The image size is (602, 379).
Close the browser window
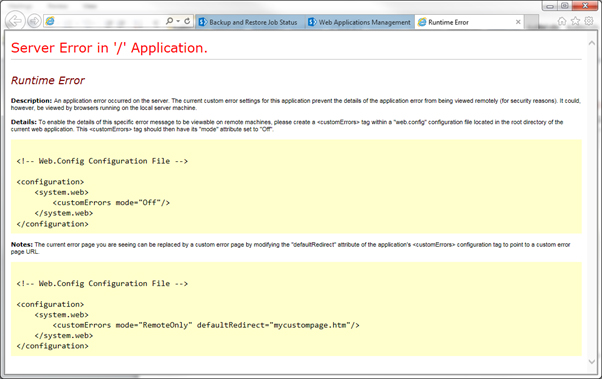point(585,5)
